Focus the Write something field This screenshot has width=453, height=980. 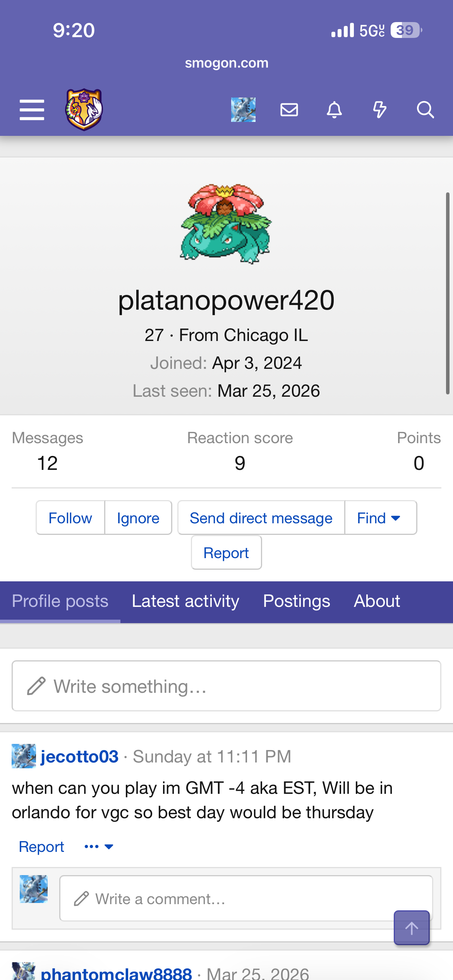(x=226, y=686)
